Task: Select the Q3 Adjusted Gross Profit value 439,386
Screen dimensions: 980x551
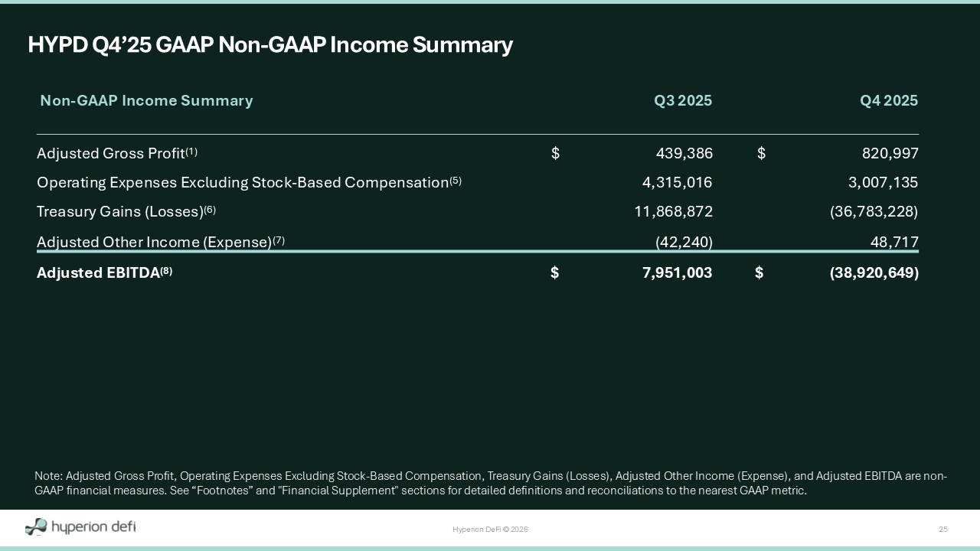Action: point(684,154)
